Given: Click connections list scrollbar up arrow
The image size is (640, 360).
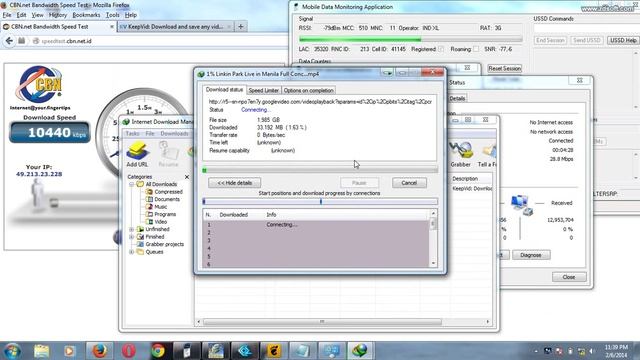Looking at the screenshot, I should click(x=433, y=213).
